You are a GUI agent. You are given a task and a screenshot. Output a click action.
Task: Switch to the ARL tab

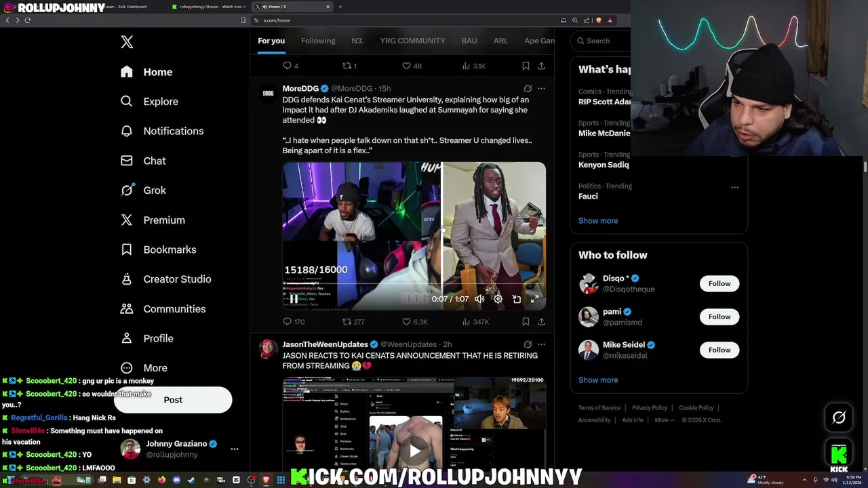pyautogui.click(x=500, y=41)
